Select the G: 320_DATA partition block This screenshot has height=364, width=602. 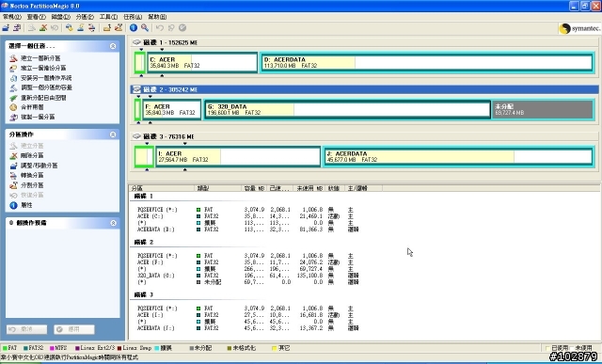[347, 109]
